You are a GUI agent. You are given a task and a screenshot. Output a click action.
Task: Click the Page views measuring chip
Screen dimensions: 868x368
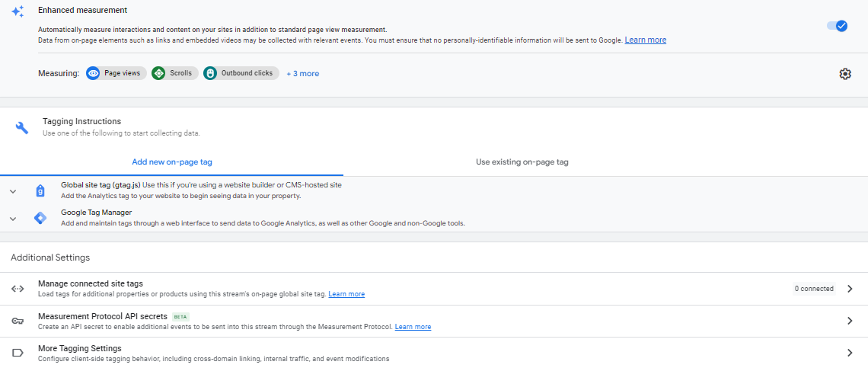[x=116, y=73]
